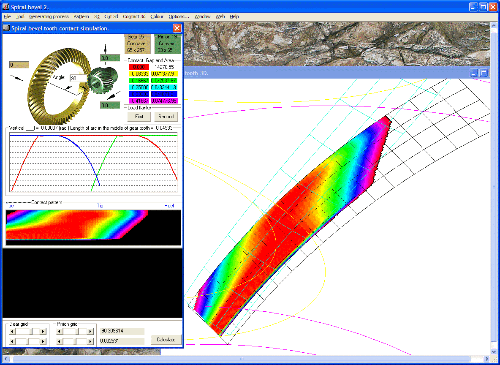
Task: Close the tooth contact simulation dialog
Action: click(x=177, y=28)
